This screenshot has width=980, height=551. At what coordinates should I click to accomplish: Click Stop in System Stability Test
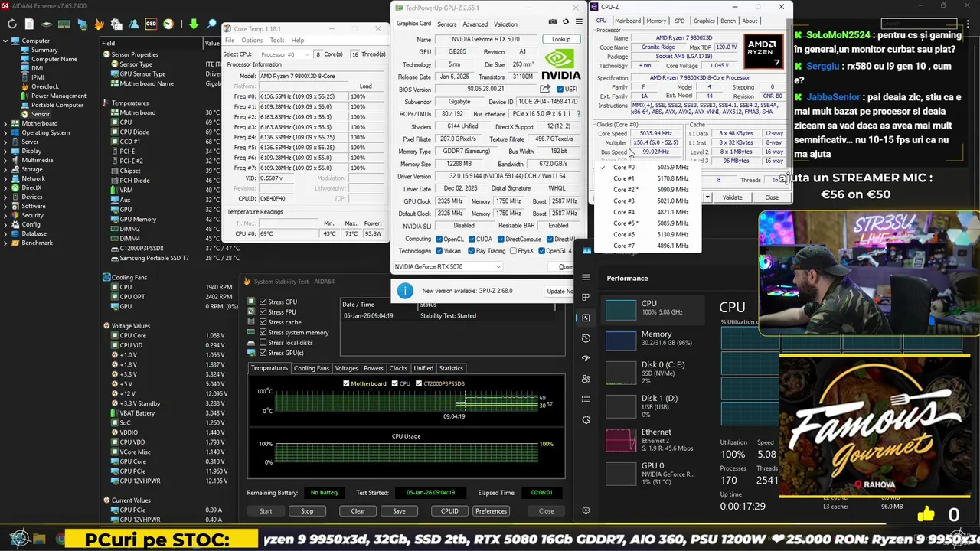(x=307, y=510)
